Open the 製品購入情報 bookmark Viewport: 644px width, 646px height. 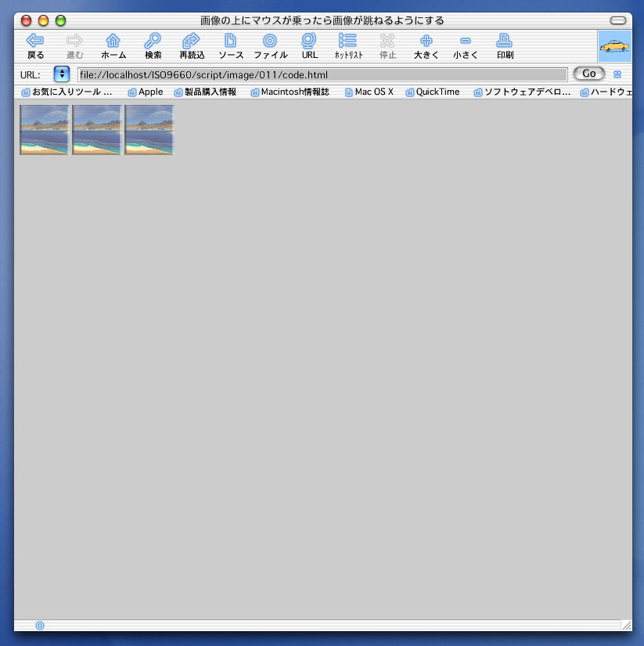click(206, 92)
